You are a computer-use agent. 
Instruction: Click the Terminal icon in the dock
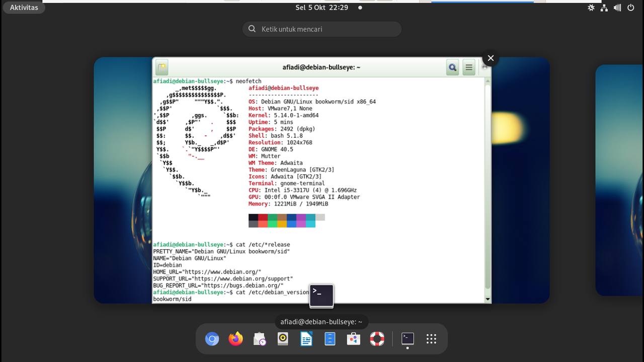click(x=408, y=339)
